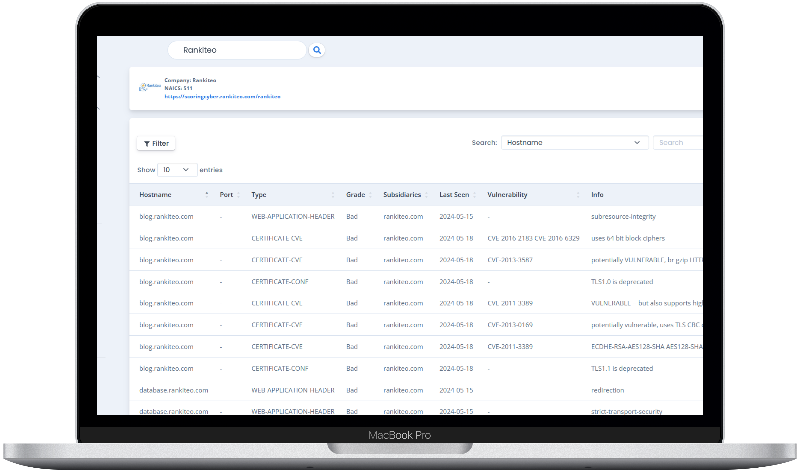The width and height of the screenshot is (799, 475).
Task: Open the Rankiteo company URL link
Action: click(x=223, y=97)
